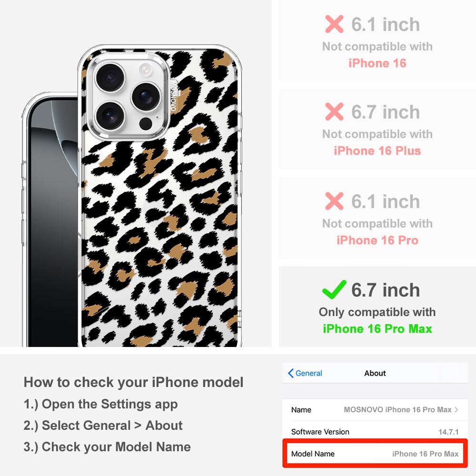Select the Software Version row

[375, 432]
